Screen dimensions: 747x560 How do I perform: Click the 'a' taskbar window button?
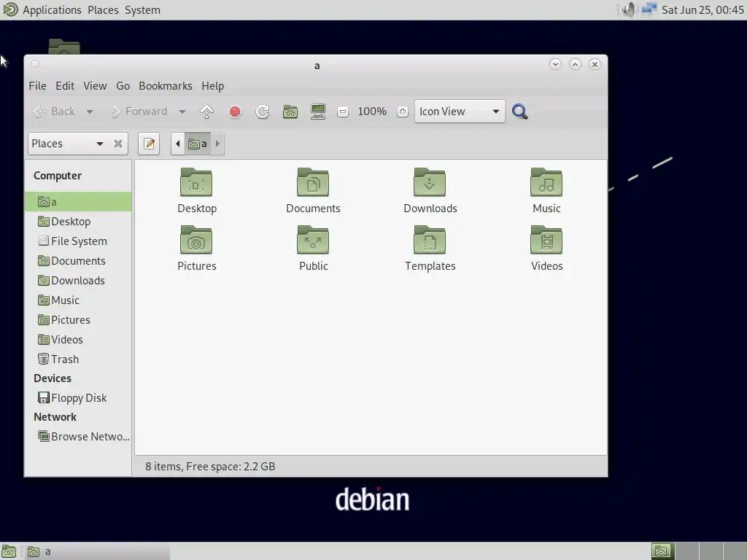pos(96,551)
